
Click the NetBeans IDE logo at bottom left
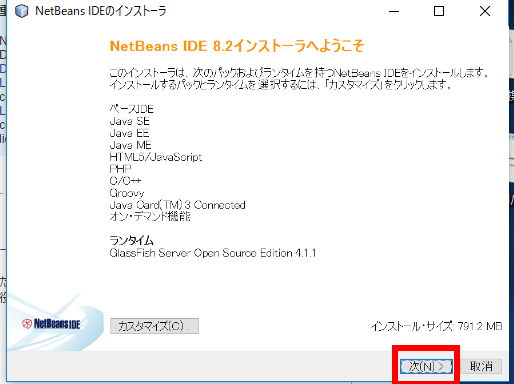(51, 324)
